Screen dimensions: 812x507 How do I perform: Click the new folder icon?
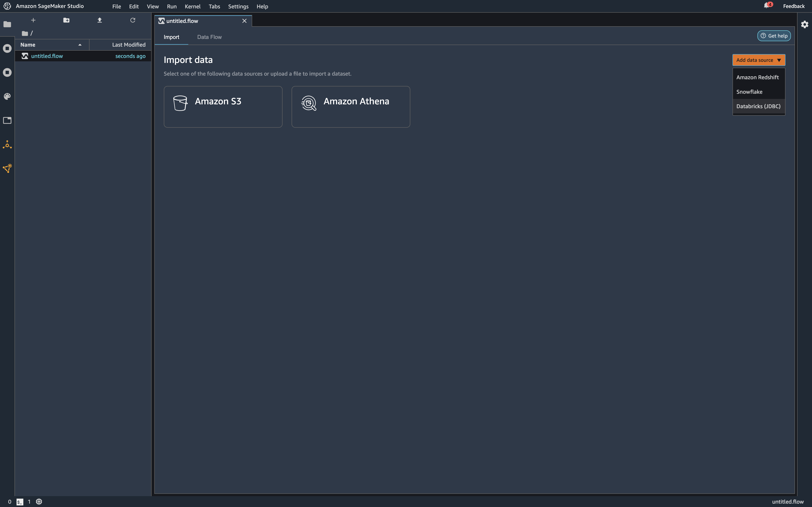coord(66,20)
